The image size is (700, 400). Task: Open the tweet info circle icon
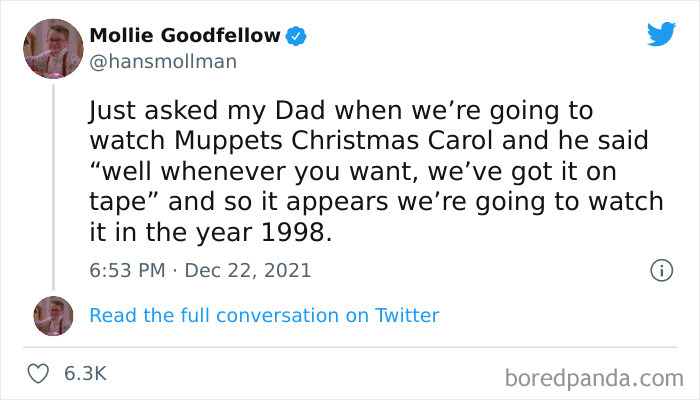click(x=660, y=270)
